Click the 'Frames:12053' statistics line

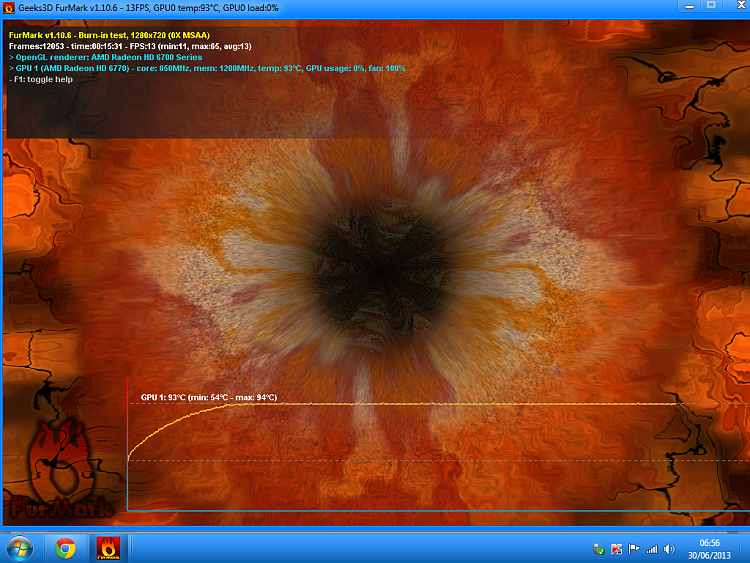130,46
